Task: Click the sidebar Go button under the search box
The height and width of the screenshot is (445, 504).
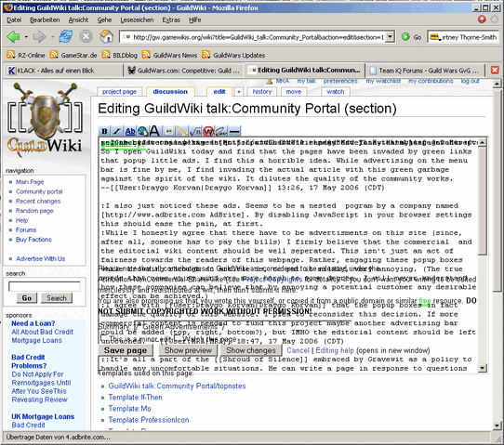Action: pos(27,298)
